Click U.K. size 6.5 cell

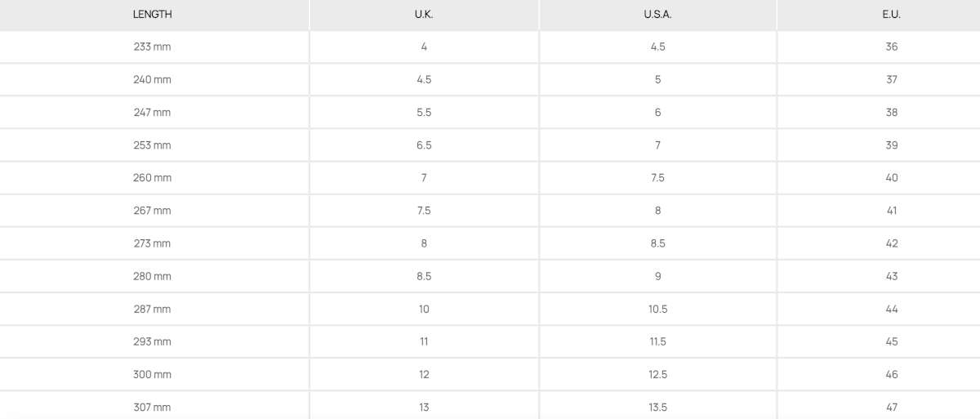click(424, 145)
